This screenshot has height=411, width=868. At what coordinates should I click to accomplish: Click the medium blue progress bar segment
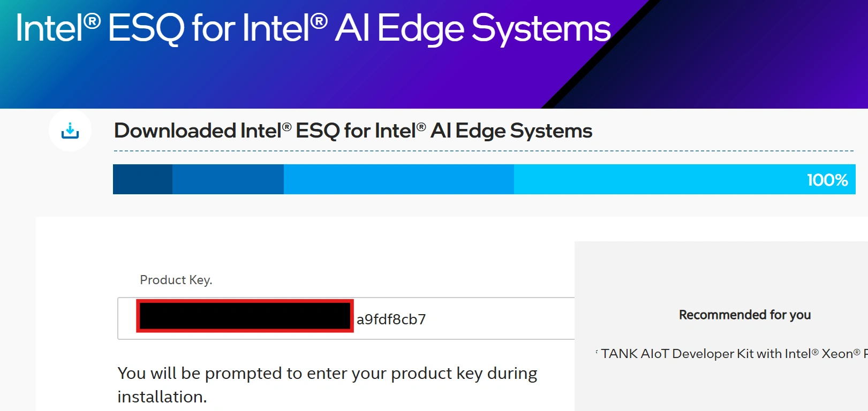228,179
